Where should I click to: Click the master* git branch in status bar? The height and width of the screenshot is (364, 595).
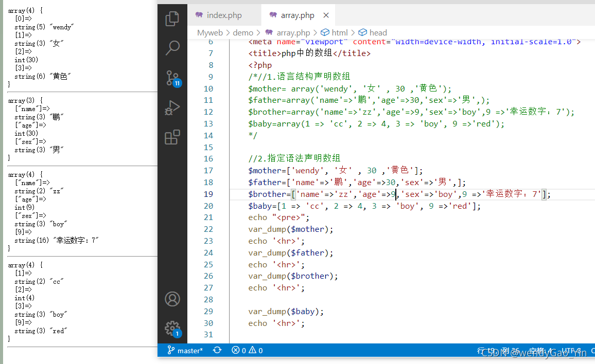pyautogui.click(x=185, y=350)
